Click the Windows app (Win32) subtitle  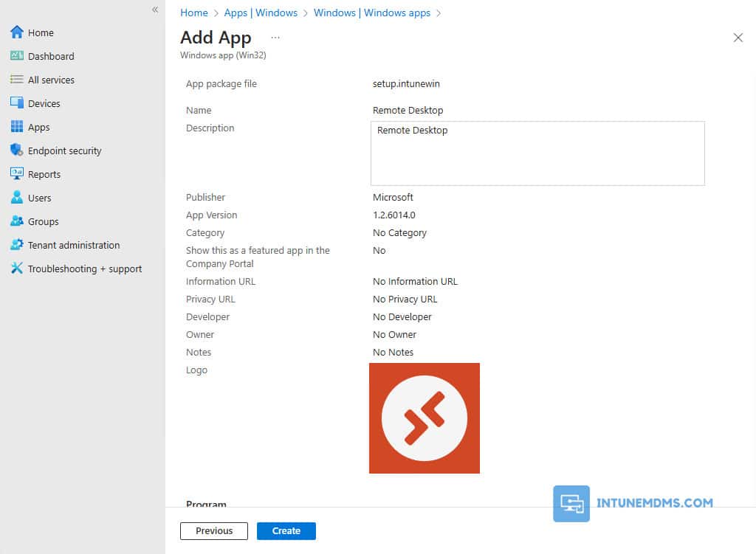[x=223, y=55]
